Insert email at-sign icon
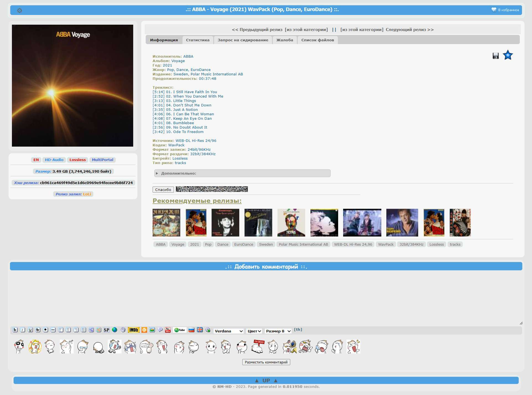Image resolution: width=532 pixels, height=395 pixels. point(123,330)
